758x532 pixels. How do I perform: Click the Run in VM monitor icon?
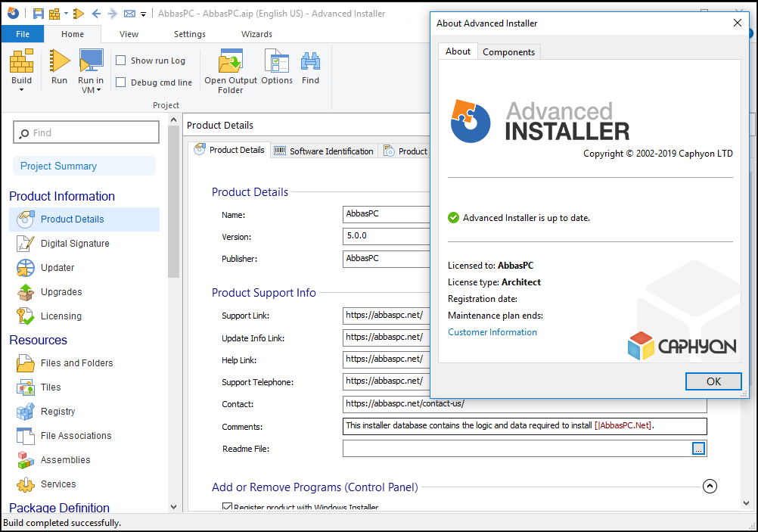point(91,61)
